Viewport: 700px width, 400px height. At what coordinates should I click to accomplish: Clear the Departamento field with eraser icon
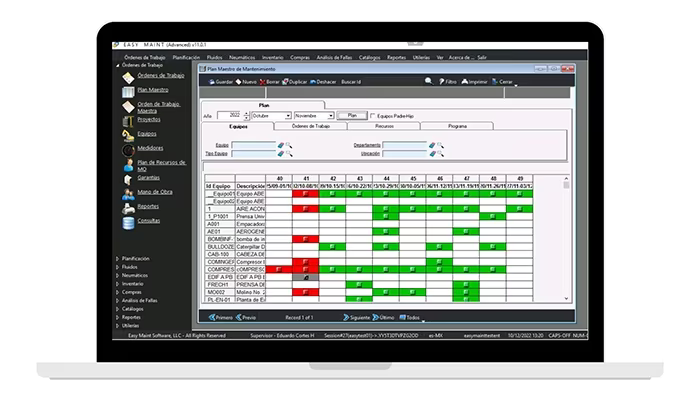click(432, 145)
